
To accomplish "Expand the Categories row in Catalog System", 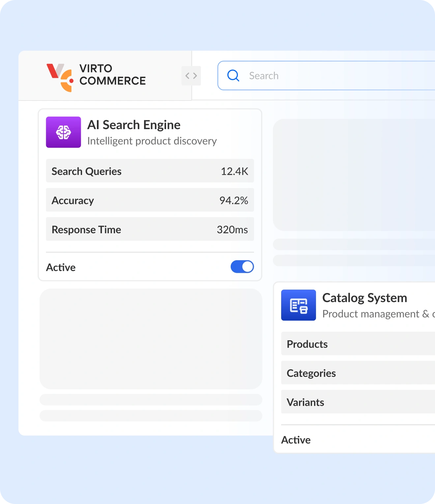I will point(357,373).
